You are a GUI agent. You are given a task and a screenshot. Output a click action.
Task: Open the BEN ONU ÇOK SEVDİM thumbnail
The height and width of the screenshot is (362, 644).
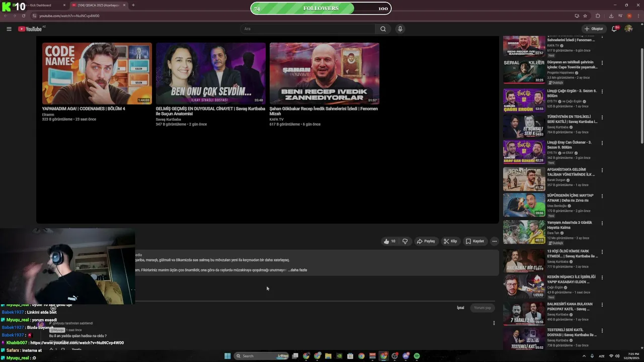pos(211,73)
